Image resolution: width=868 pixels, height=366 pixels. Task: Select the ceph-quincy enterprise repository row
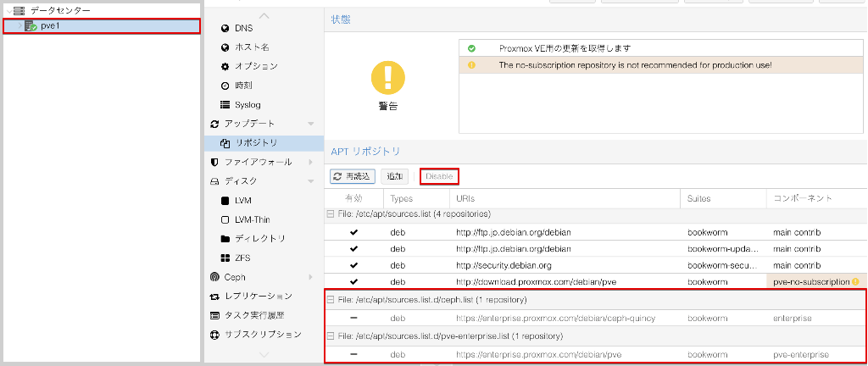[595, 319]
